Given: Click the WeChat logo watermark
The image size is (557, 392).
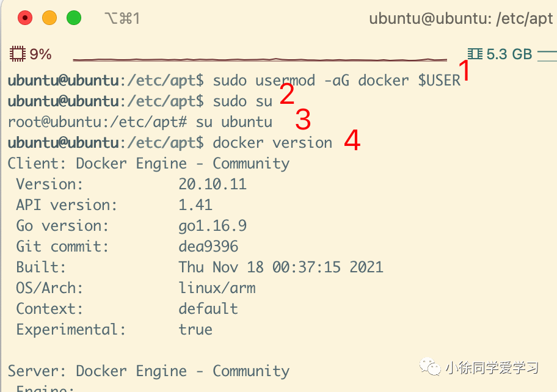Looking at the screenshot, I should pyautogui.click(x=432, y=368).
